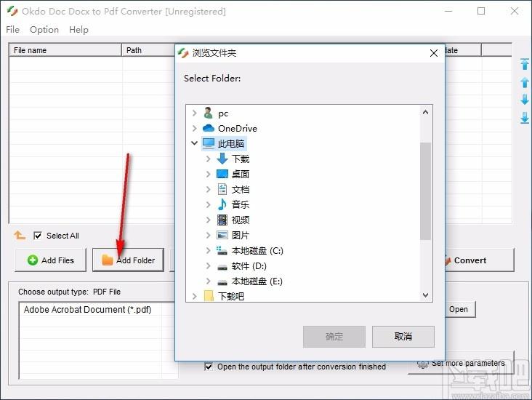Click the Add Folder button
This screenshot has width=532, height=400.
pos(128,260)
